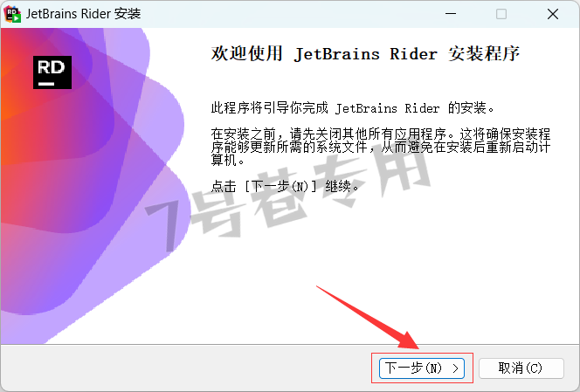Viewport: 580px width, 392px height.
Task: Click the window title text JetBrains Rider 安装
Action: click(x=83, y=14)
